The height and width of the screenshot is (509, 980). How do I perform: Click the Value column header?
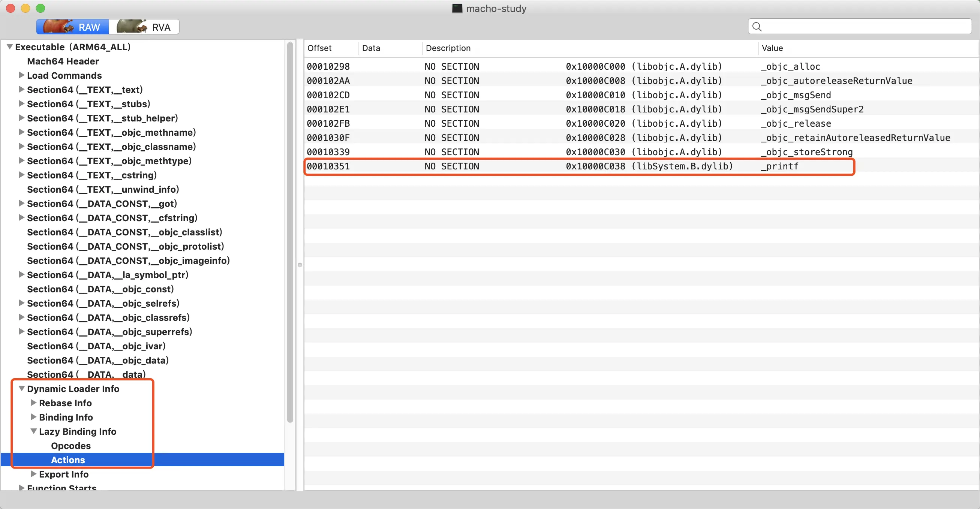(x=772, y=48)
